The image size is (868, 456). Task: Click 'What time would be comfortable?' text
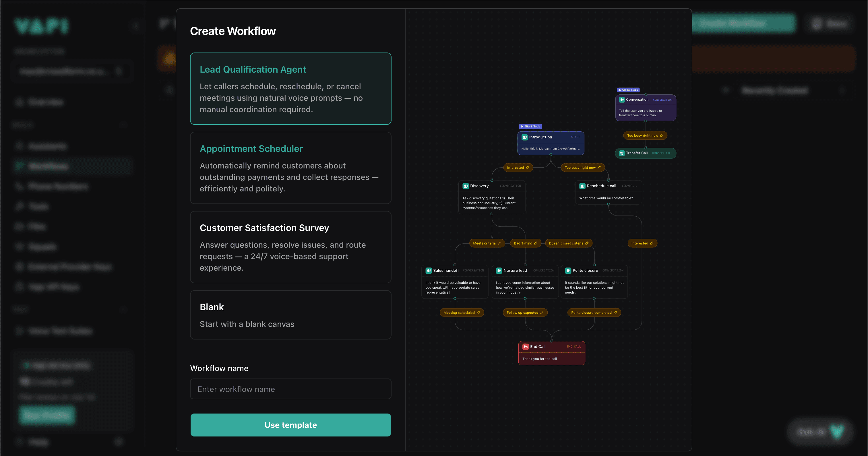(606, 198)
